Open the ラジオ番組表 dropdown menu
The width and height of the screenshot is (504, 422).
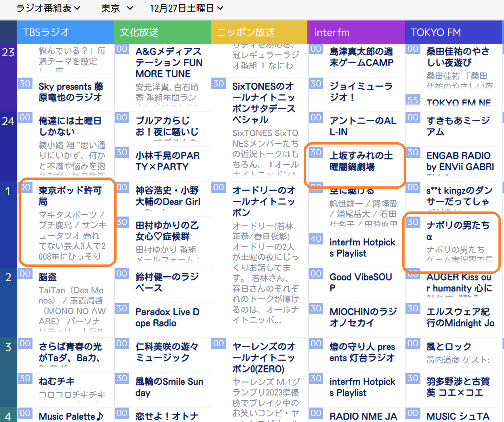pos(48,8)
